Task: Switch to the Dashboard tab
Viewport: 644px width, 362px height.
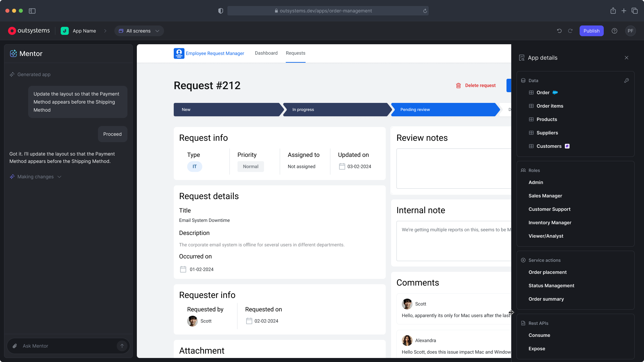Action: click(266, 53)
